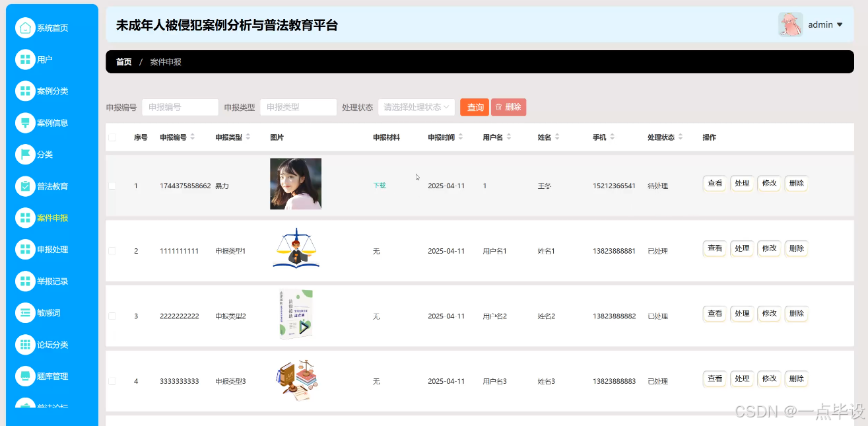Open the 请选择处理状态 dropdown
Screen dimensions: 868x426
[x=417, y=107]
